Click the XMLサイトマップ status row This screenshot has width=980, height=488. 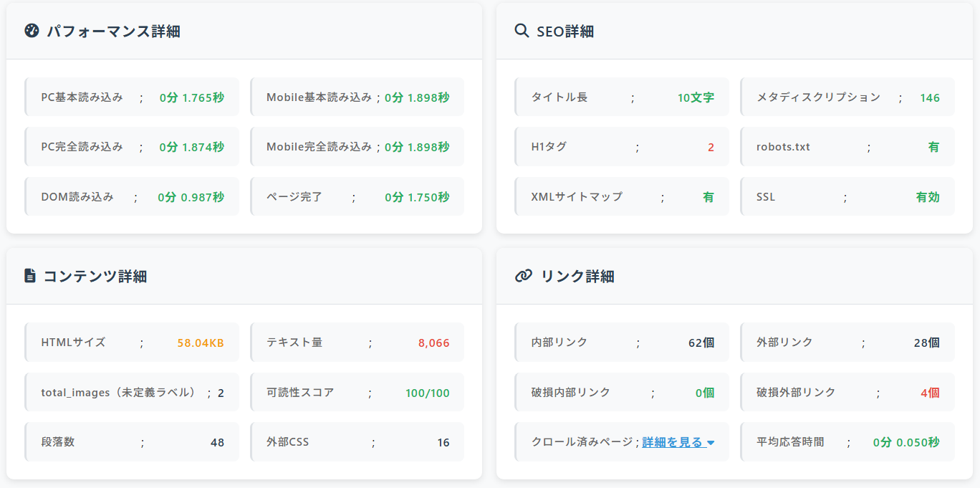click(x=622, y=197)
